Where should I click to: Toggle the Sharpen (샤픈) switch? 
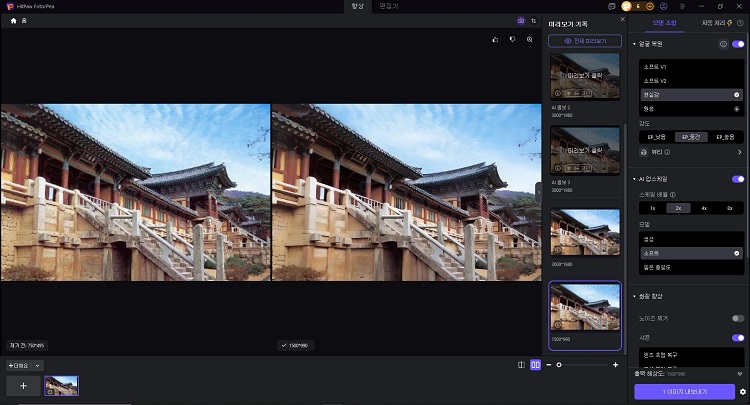[x=738, y=338]
